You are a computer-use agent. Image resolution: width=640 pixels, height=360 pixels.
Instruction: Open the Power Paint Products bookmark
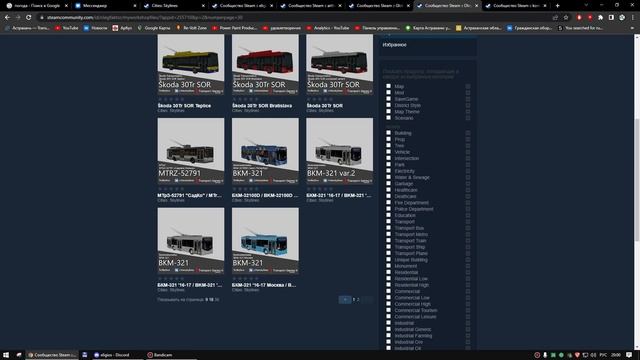click(x=235, y=28)
